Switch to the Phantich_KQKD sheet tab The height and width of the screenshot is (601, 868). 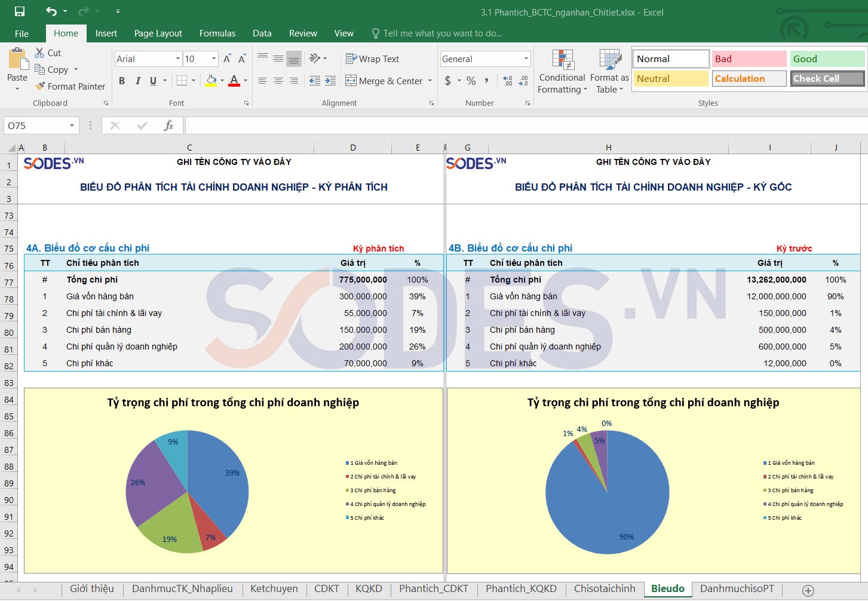[521, 589]
